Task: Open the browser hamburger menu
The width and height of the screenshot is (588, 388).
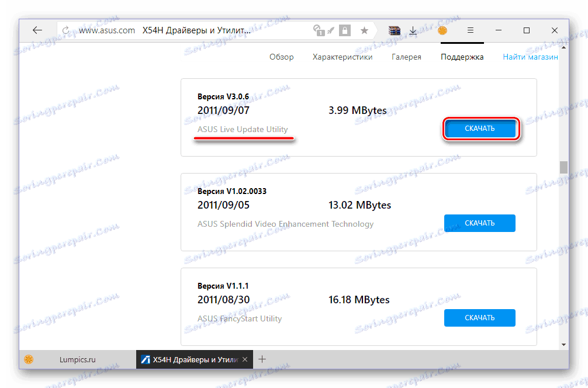Action: coord(471,30)
